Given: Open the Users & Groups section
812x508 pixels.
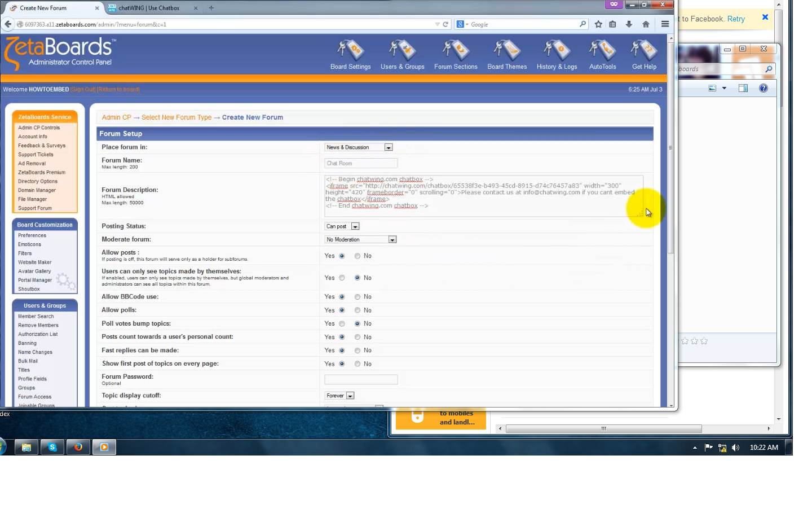Looking at the screenshot, I should coord(402,55).
